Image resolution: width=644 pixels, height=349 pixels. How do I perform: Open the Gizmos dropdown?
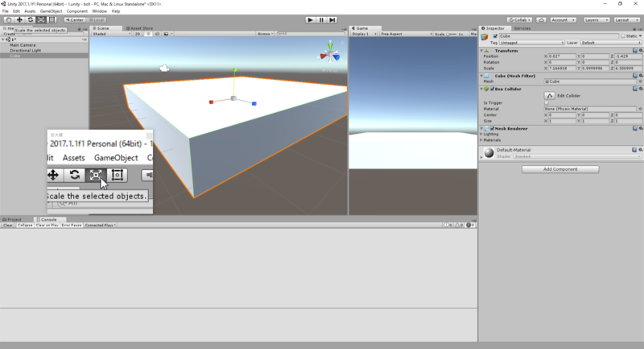coord(265,34)
